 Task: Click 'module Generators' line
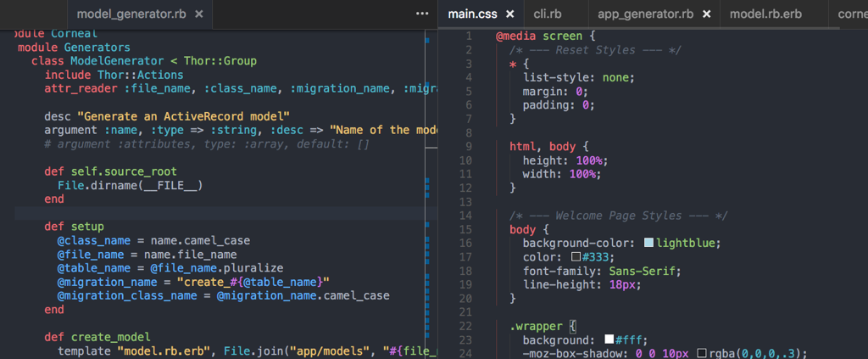pos(75,47)
